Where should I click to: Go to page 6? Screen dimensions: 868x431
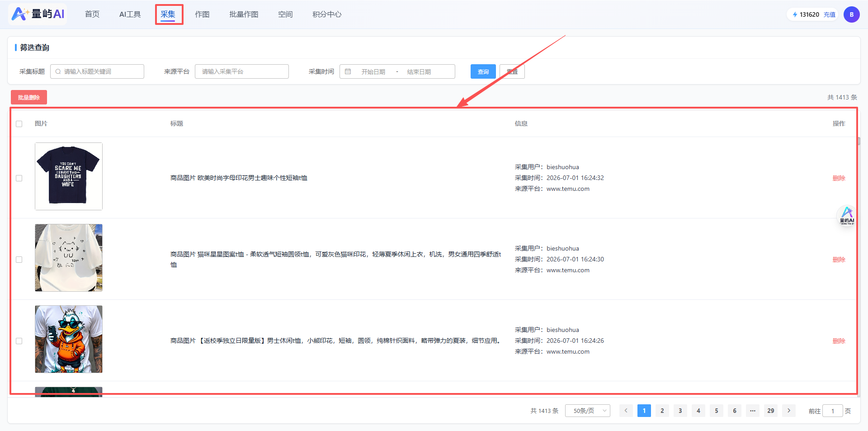pos(735,411)
